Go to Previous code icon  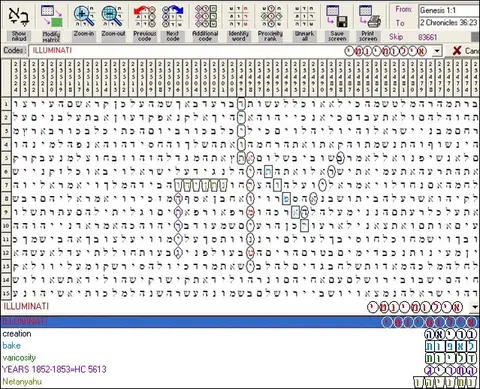point(145,16)
